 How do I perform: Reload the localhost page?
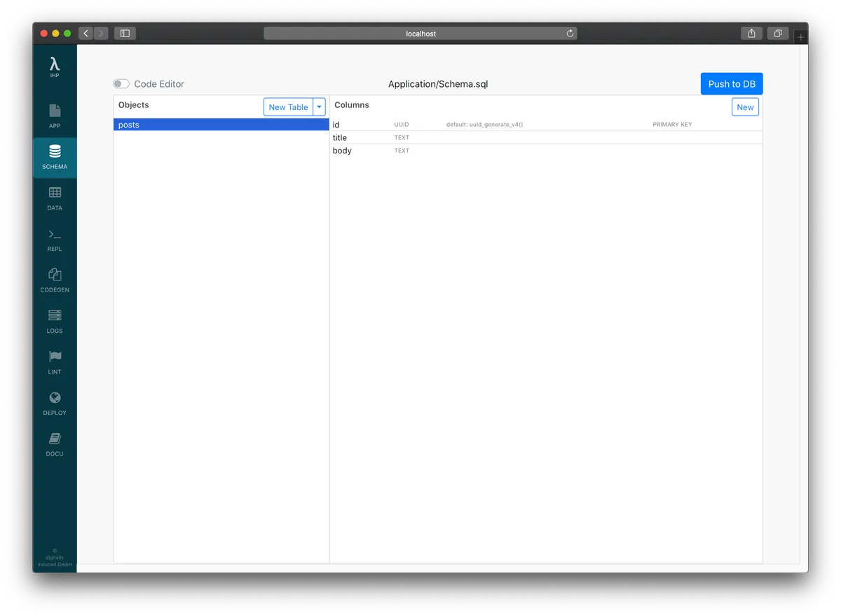click(570, 33)
